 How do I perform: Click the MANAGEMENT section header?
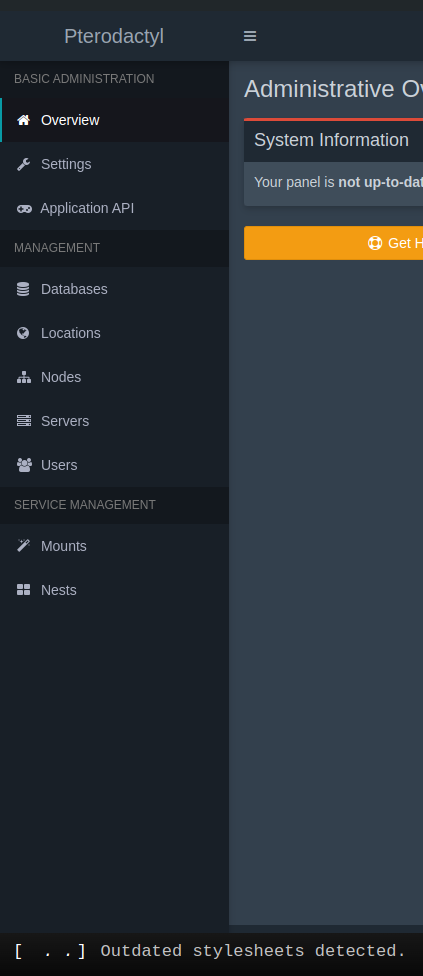click(x=57, y=248)
